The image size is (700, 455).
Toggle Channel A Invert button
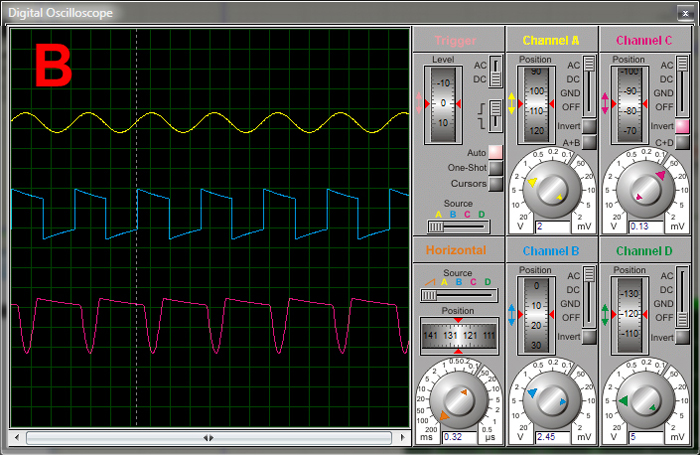coord(589,126)
